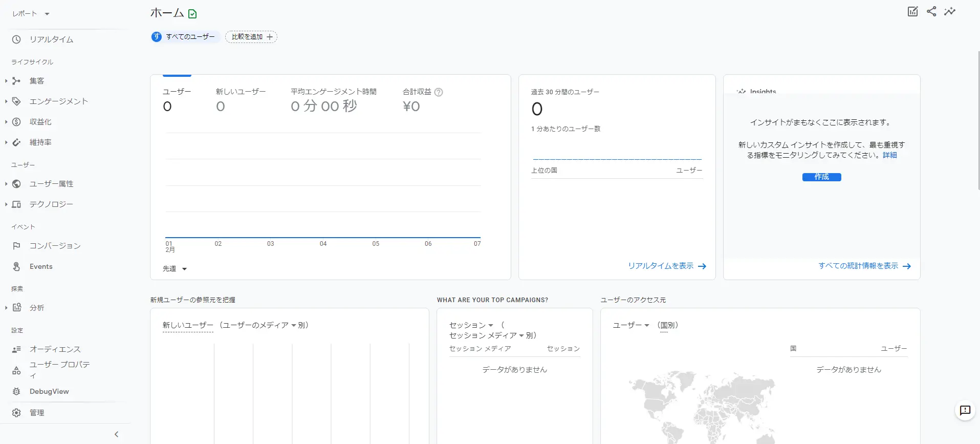Click the 新しいユーザー underlined label in the chart card
980x444 pixels.
click(x=188, y=325)
